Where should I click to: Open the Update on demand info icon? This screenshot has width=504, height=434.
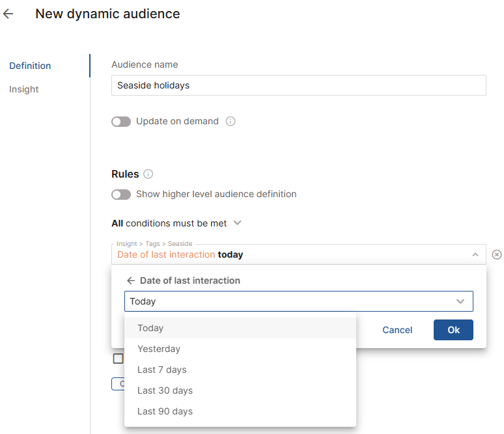coord(231,121)
